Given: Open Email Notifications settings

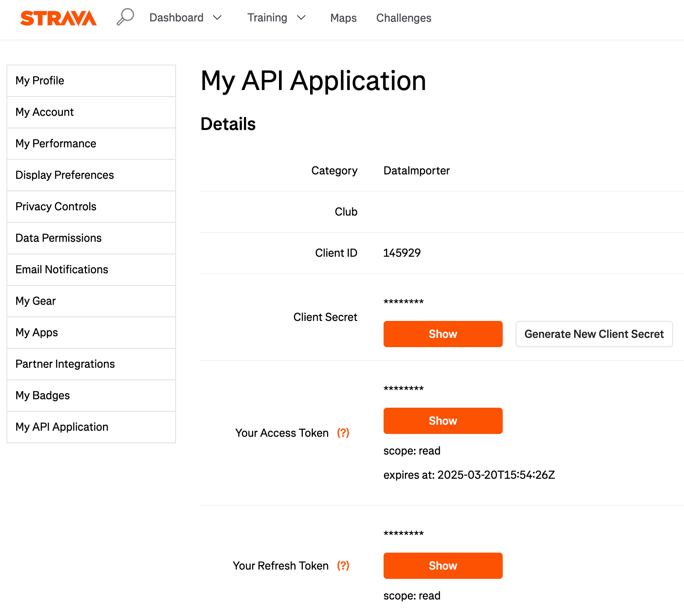Looking at the screenshot, I should pos(91,270).
